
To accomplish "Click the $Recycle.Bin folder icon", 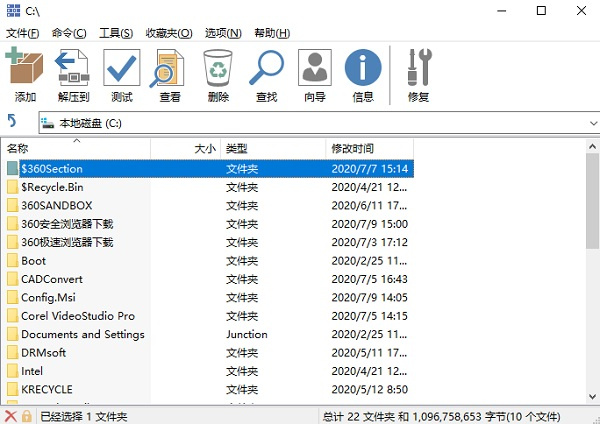I will (x=12, y=187).
